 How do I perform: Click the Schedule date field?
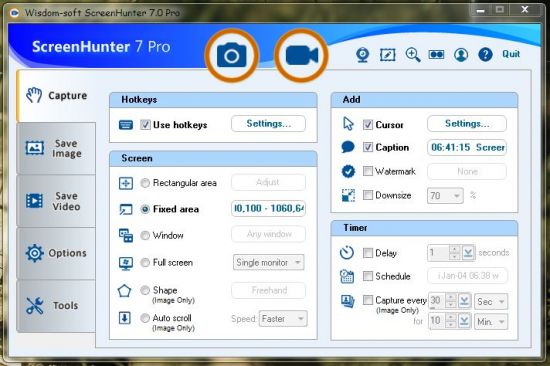coord(468,276)
